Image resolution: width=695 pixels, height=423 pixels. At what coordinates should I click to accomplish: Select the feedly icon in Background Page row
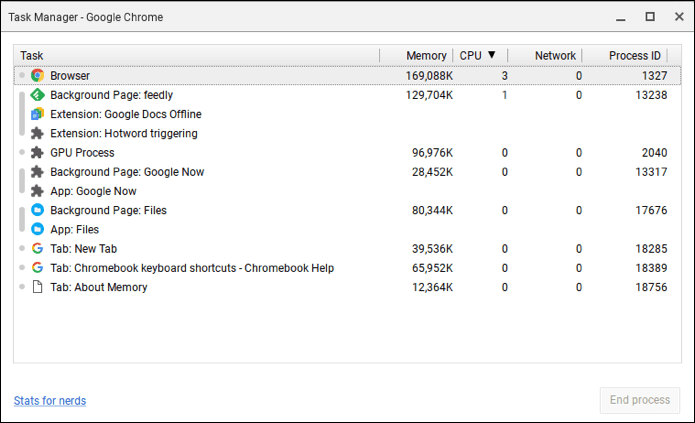pyautogui.click(x=37, y=95)
